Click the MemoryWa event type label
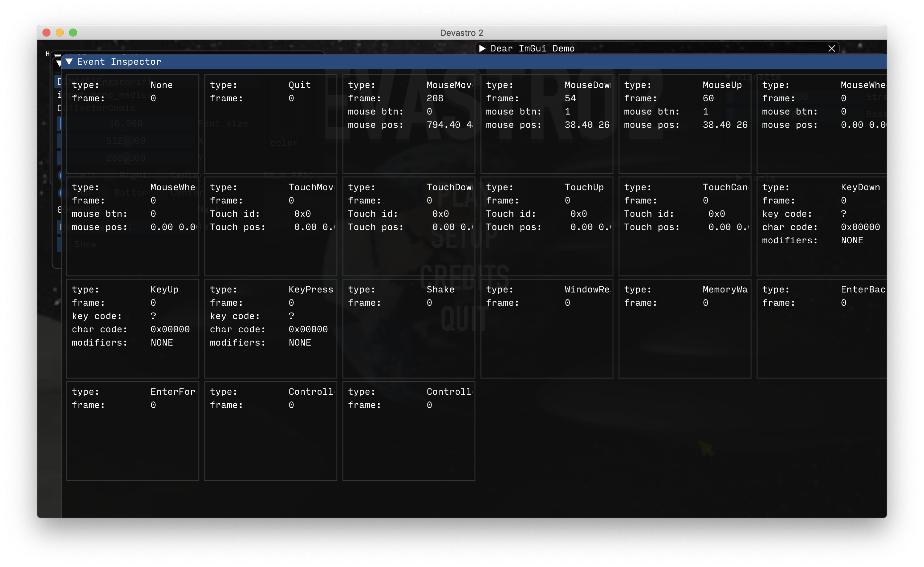This screenshot has height=567, width=924. (725, 290)
